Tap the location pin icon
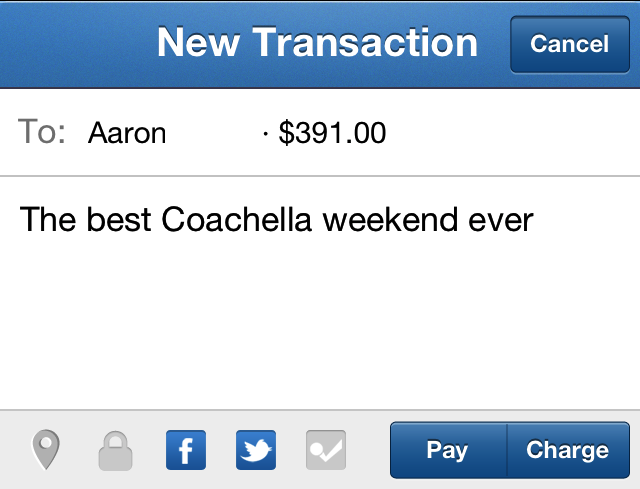 (x=45, y=450)
